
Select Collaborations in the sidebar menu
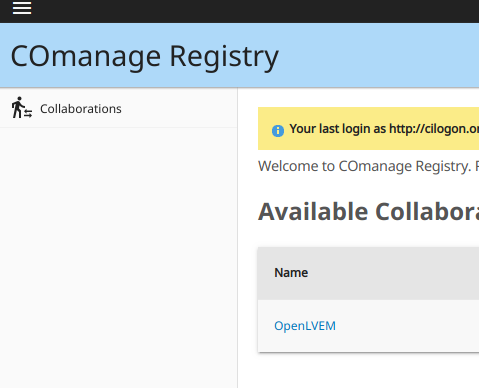tap(81, 109)
